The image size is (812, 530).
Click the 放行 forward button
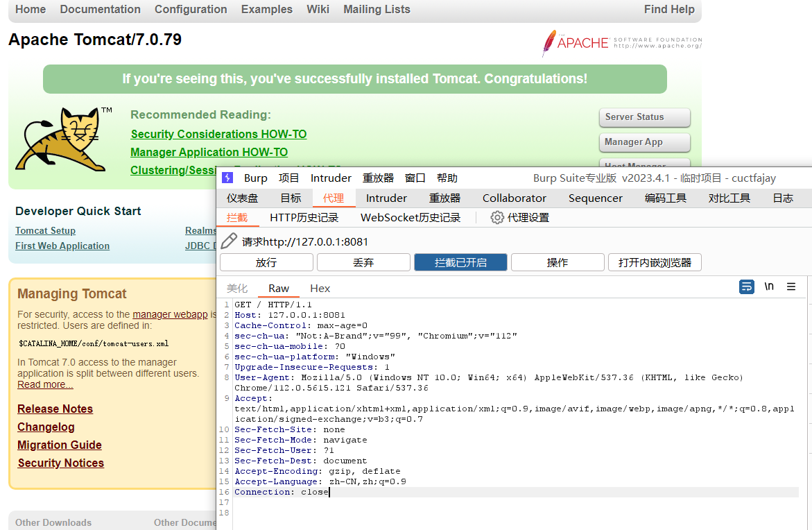click(266, 262)
